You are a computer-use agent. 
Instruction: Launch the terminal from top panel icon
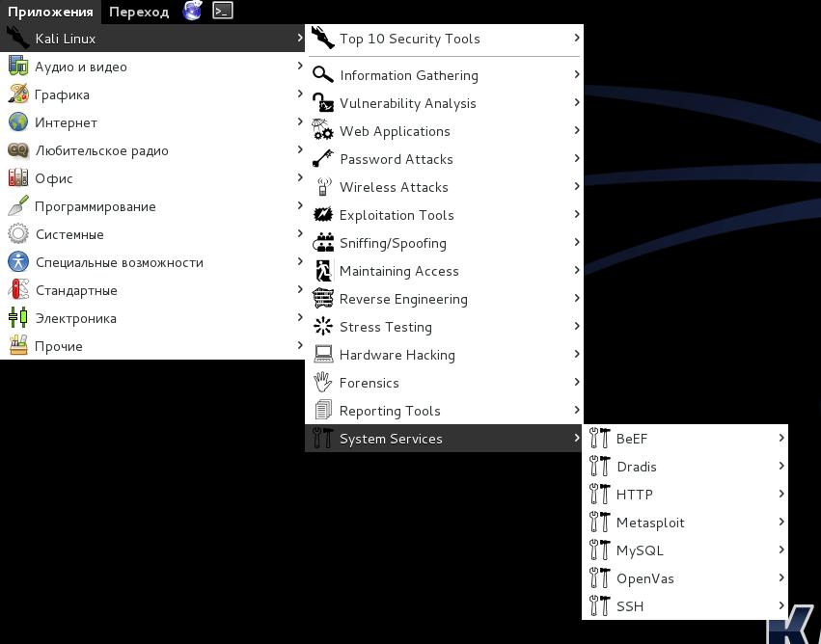pos(223,11)
